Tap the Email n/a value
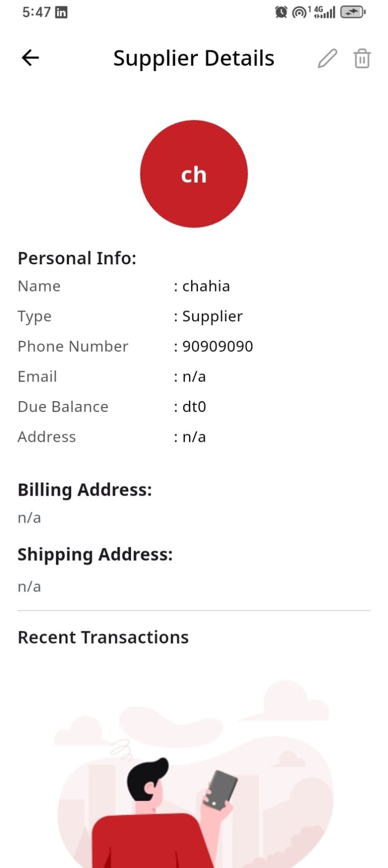388x868 pixels. tap(194, 377)
